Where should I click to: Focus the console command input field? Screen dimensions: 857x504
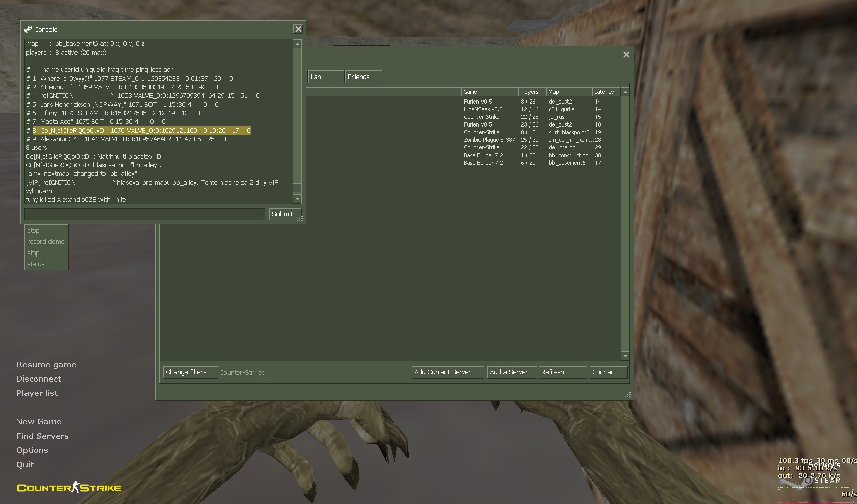tap(145, 214)
